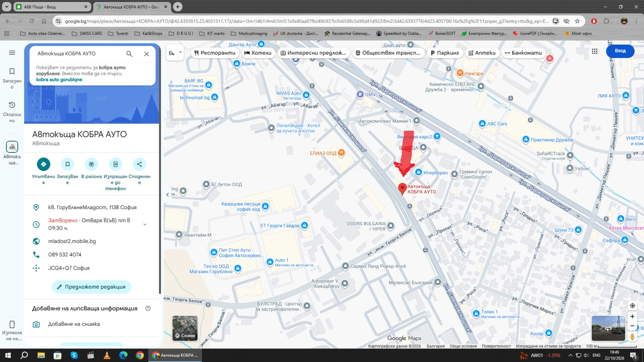
Task: Save the place with the Запазване icon
Action: click(68, 164)
